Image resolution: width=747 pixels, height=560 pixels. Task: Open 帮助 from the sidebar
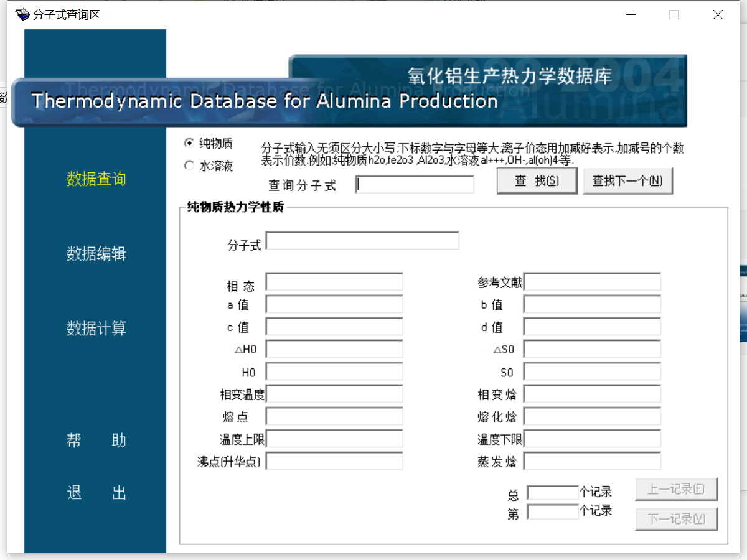[96, 441]
